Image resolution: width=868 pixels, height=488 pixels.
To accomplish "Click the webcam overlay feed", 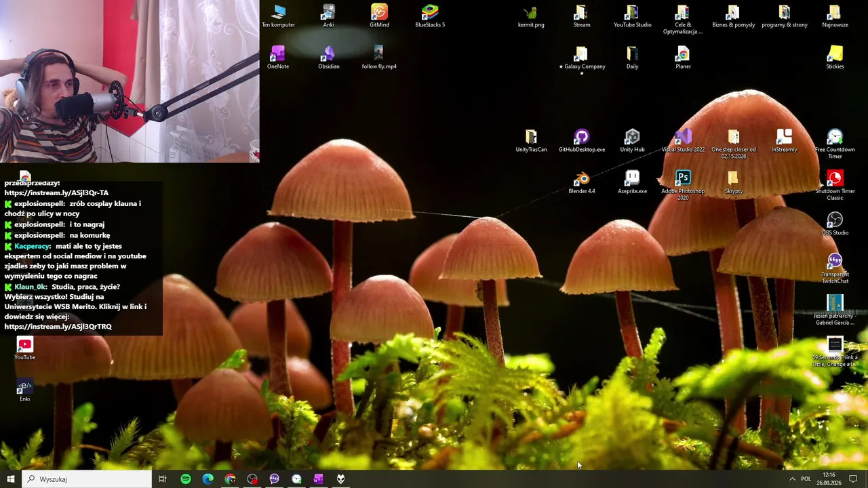I will 130,81.
